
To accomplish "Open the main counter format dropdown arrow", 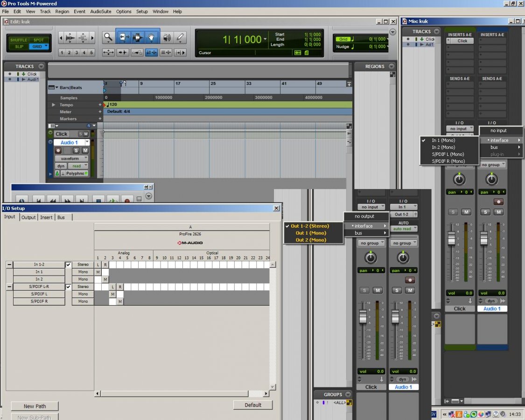I will pyautogui.click(x=265, y=39).
